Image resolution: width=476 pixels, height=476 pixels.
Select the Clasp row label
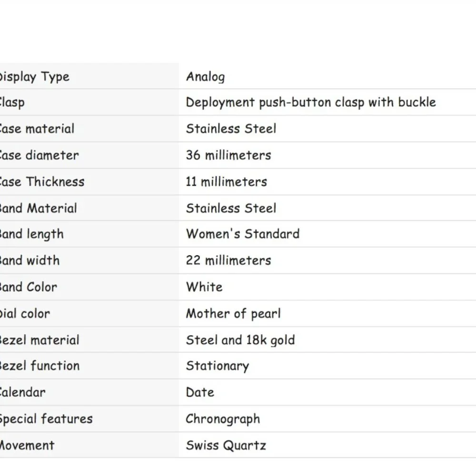[12, 103]
